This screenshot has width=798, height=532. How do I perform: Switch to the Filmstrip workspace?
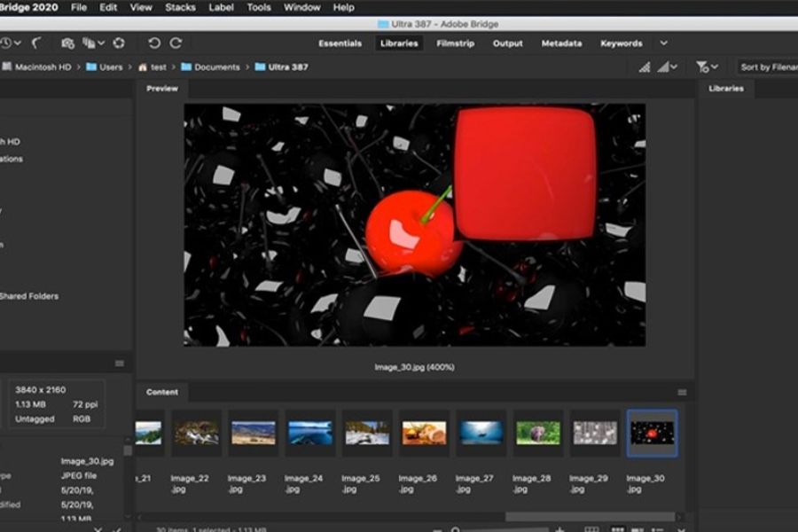click(455, 43)
